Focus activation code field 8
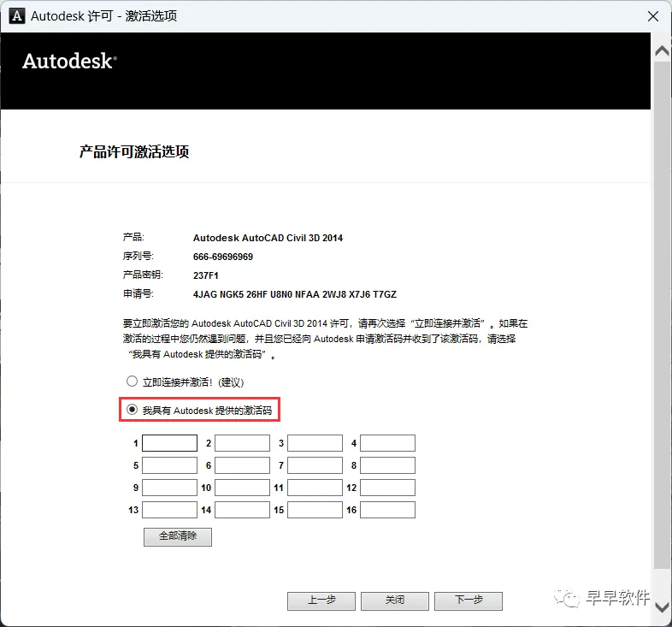The height and width of the screenshot is (627, 672). pos(387,465)
